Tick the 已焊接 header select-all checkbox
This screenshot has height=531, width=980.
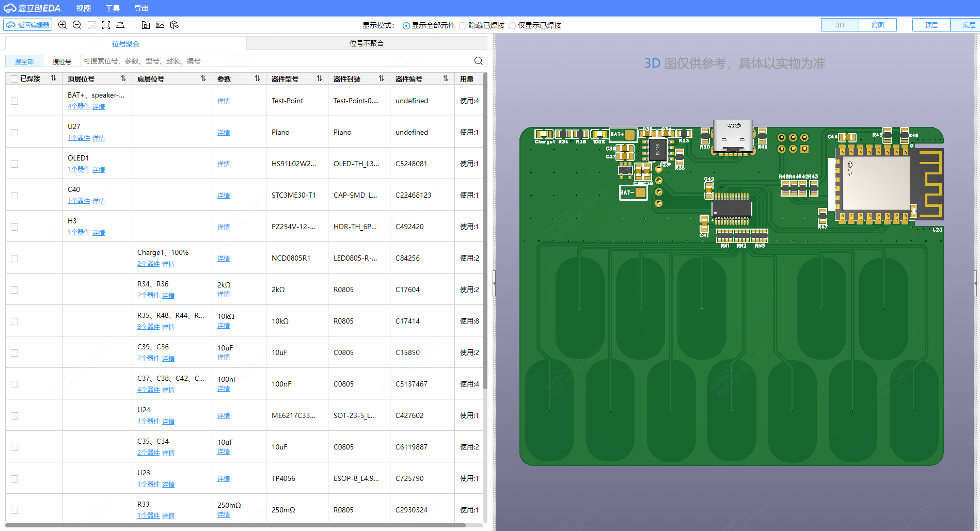point(14,79)
